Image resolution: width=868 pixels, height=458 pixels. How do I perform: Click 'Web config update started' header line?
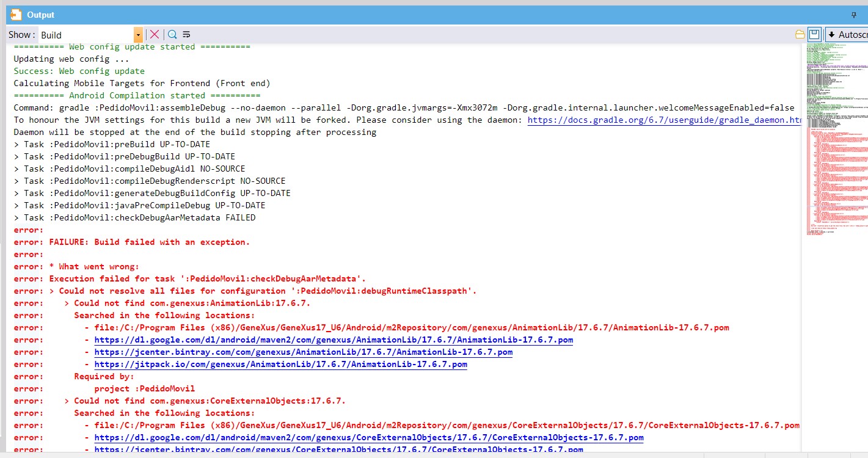click(132, 46)
